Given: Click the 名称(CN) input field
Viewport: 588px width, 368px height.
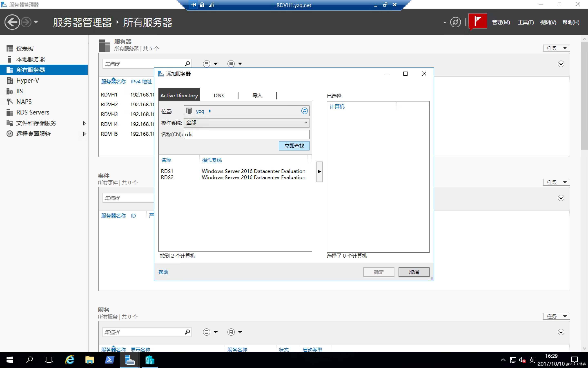Looking at the screenshot, I should click(246, 134).
